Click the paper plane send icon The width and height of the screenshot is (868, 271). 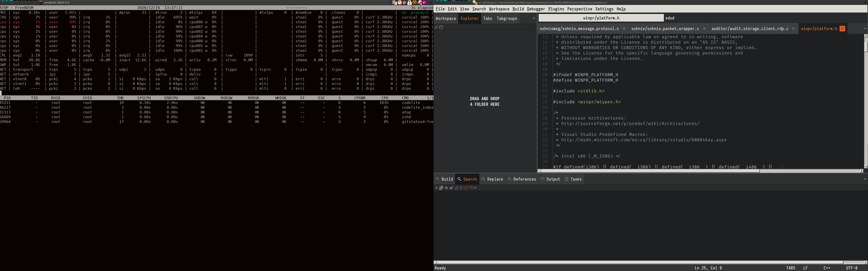(x=456, y=188)
